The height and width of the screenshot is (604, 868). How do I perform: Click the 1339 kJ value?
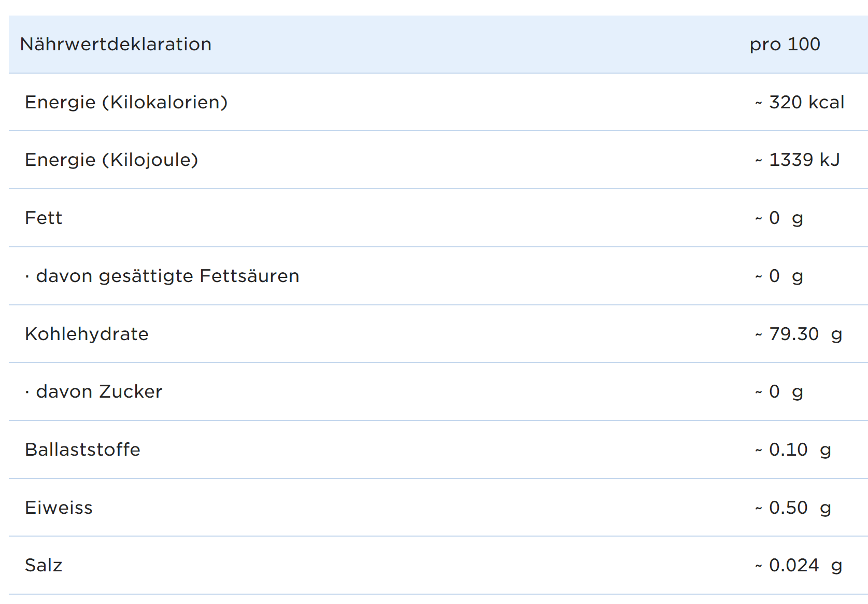(x=798, y=160)
